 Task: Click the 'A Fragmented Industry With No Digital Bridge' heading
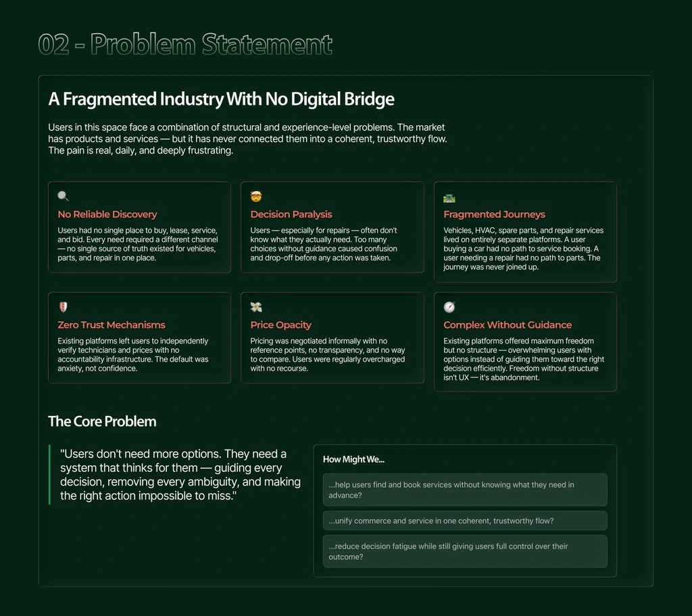tap(221, 99)
